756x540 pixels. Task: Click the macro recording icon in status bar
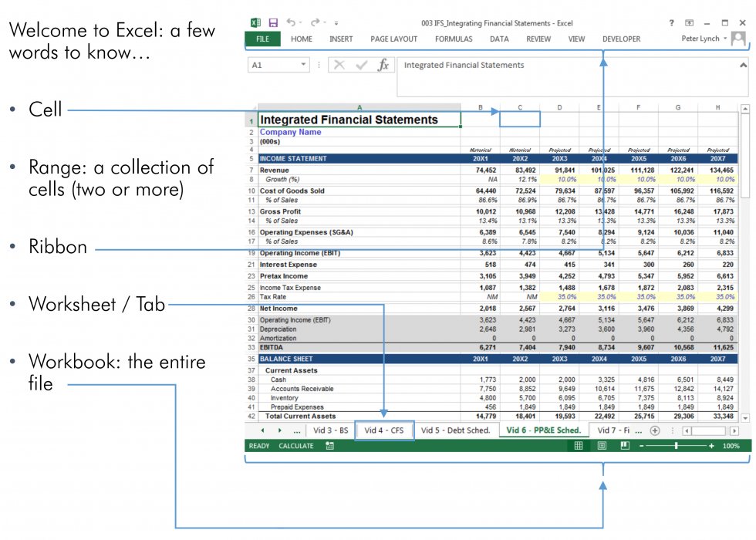[x=329, y=446]
